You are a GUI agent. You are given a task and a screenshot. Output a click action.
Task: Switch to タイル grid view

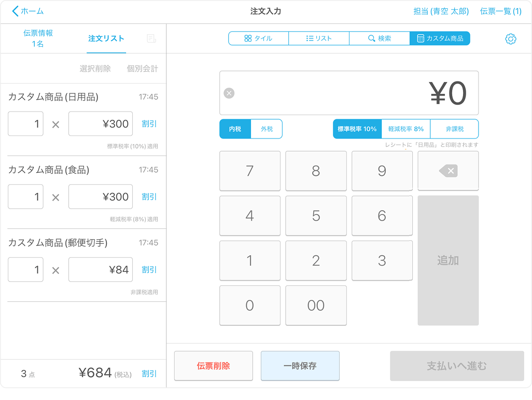(x=258, y=38)
